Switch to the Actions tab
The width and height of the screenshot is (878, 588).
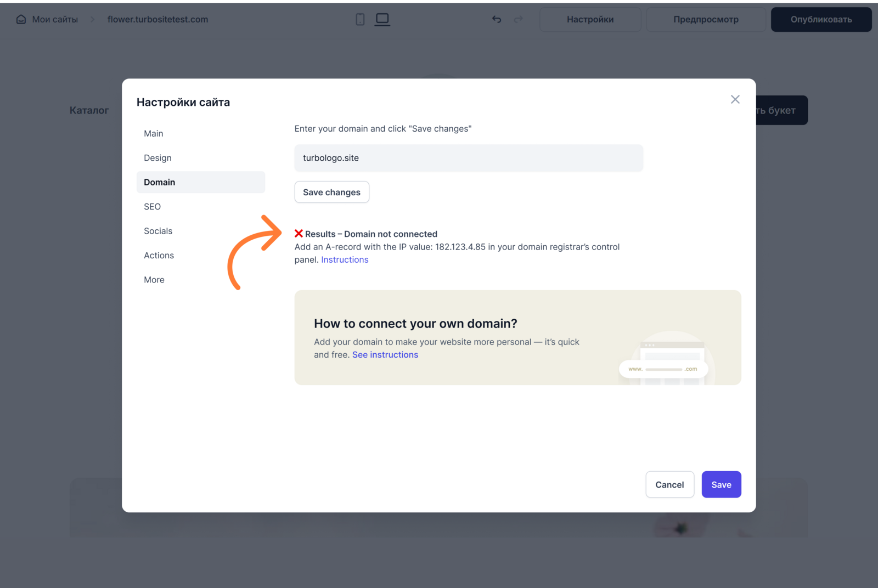click(159, 256)
